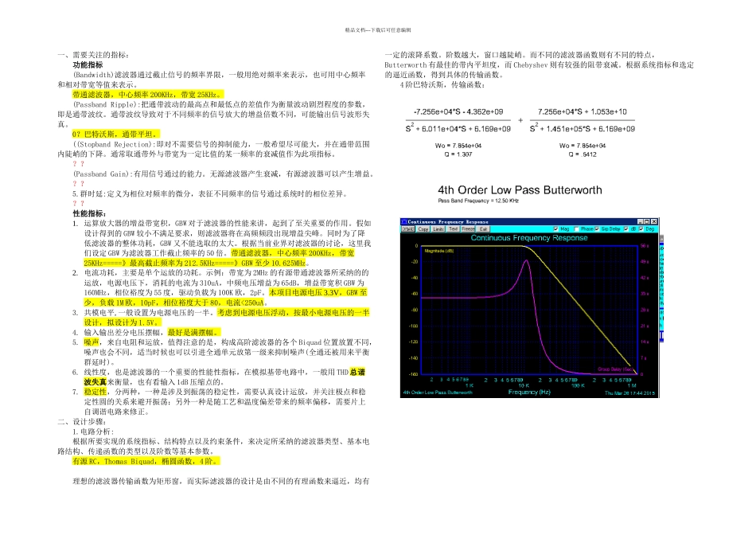Click the 'Frequency (Hz)' axis label

(x=529, y=392)
